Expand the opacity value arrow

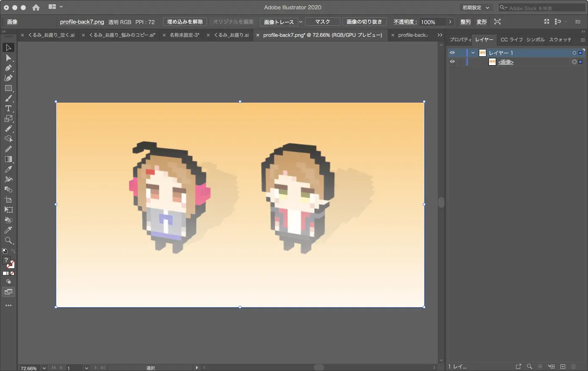[450, 22]
